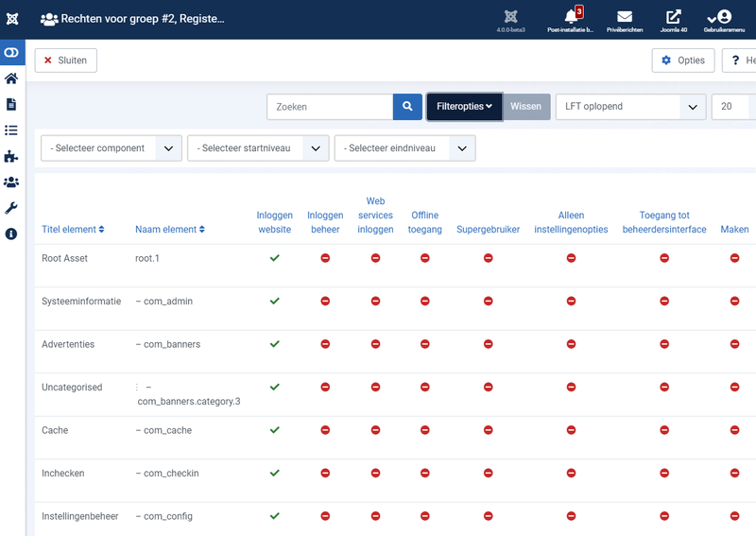Click the Alleen instellingenopties column header
Screen dimensions: 756x536
tap(571, 222)
